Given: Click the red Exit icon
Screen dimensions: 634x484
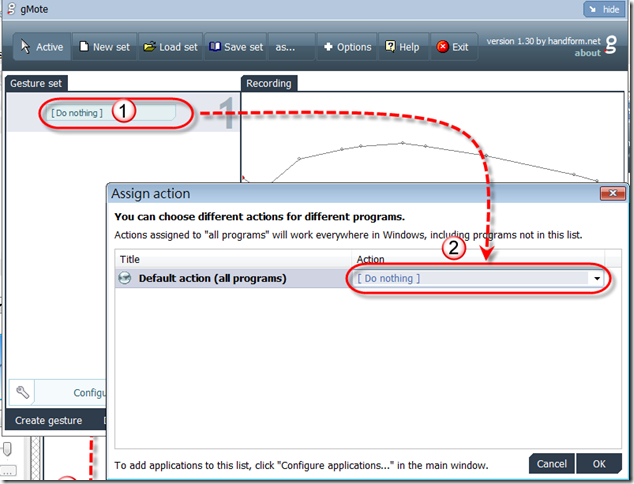Looking at the screenshot, I should coord(442,46).
